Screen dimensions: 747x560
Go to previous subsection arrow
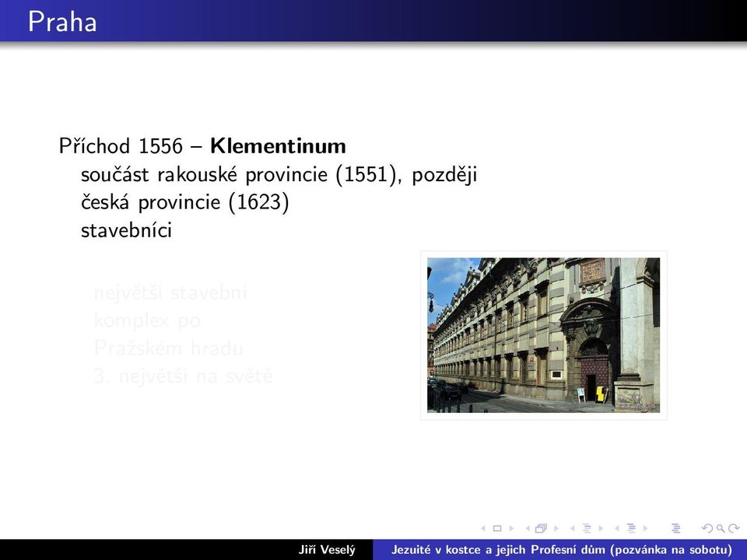pos(573,528)
